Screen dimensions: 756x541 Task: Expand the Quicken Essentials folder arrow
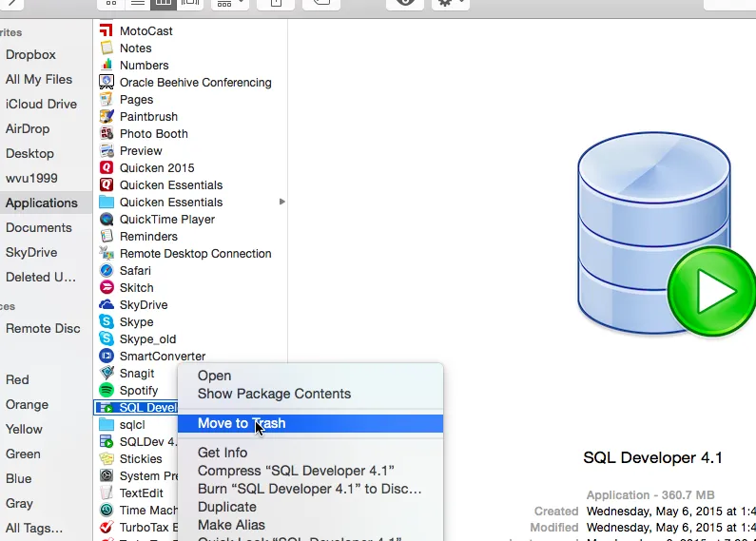[x=282, y=202]
